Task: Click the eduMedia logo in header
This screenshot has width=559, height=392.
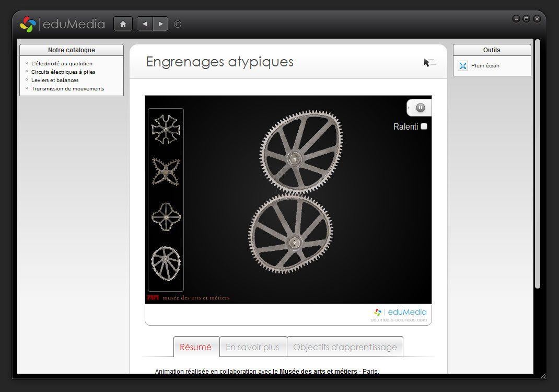Action: pos(63,24)
